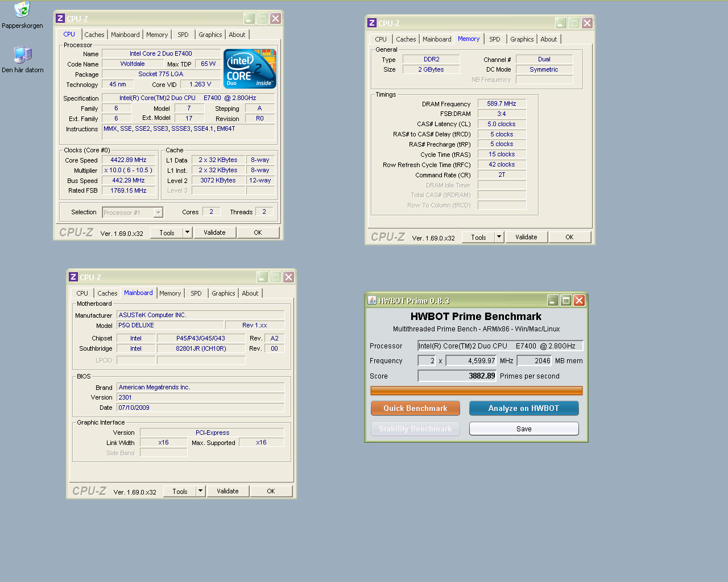
Task: Click the 3882.89 score field
Action: [x=457, y=376]
